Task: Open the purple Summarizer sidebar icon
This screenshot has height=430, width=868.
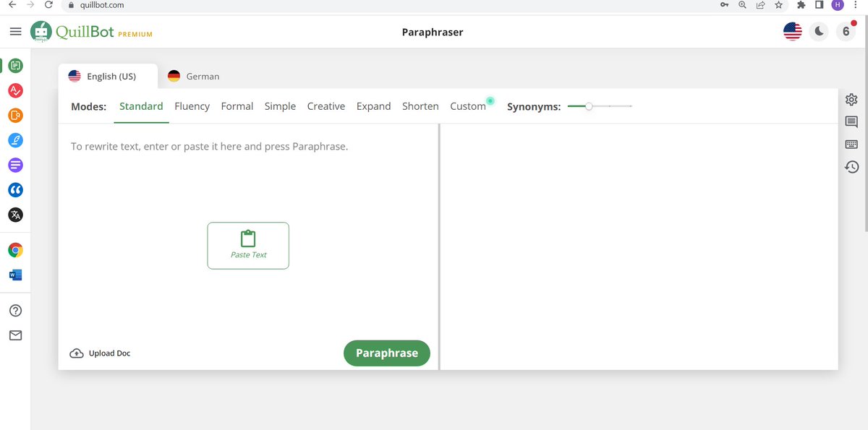Action: click(15, 165)
